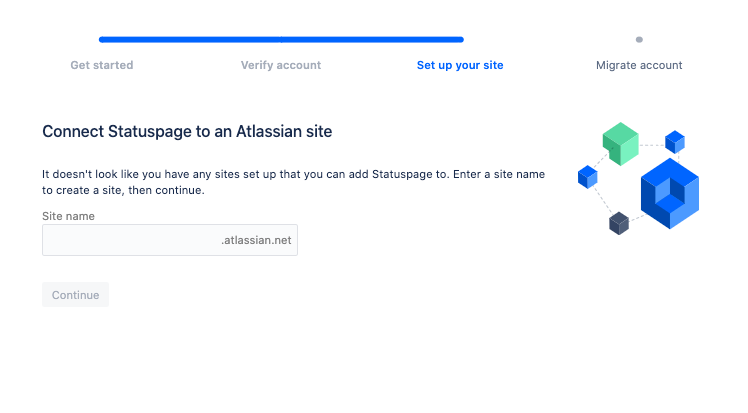Select the Verify account step label

click(x=281, y=65)
